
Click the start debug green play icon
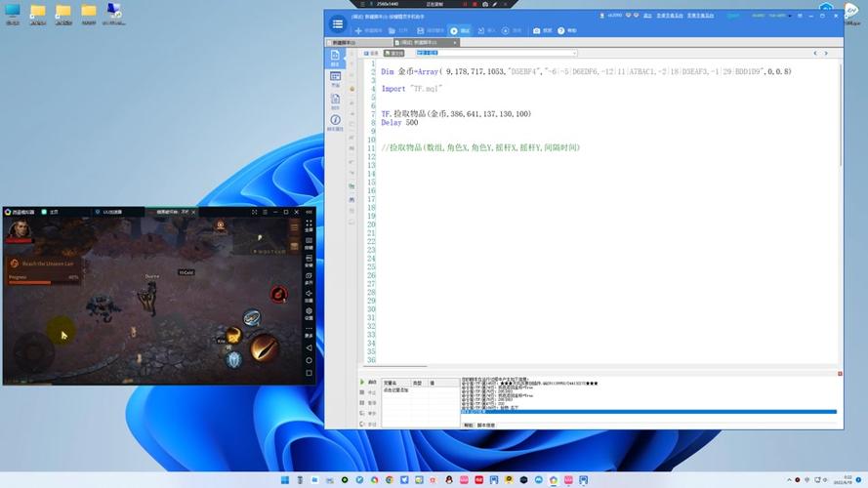click(362, 382)
